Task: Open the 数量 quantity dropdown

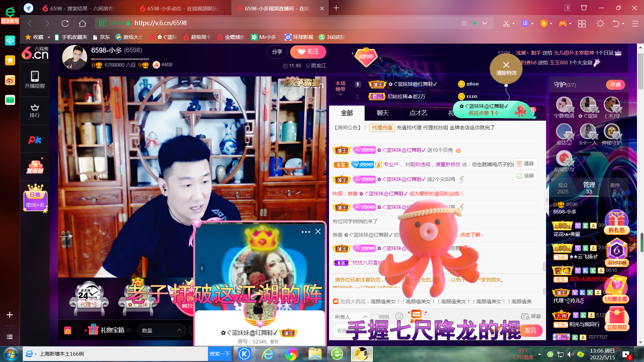Action: [x=162, y=330]
